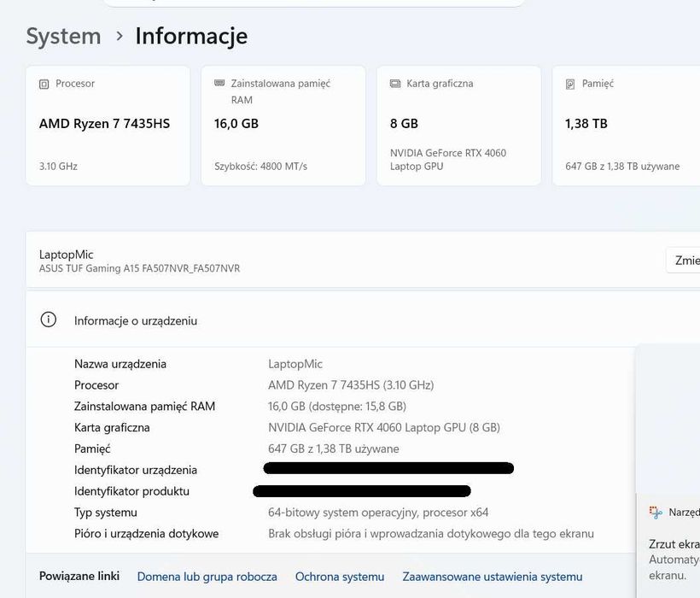Click the 'Pióro i urządzenia dotykowe' label
This screenshot has width=700, height=598.
tap(147, 534)
